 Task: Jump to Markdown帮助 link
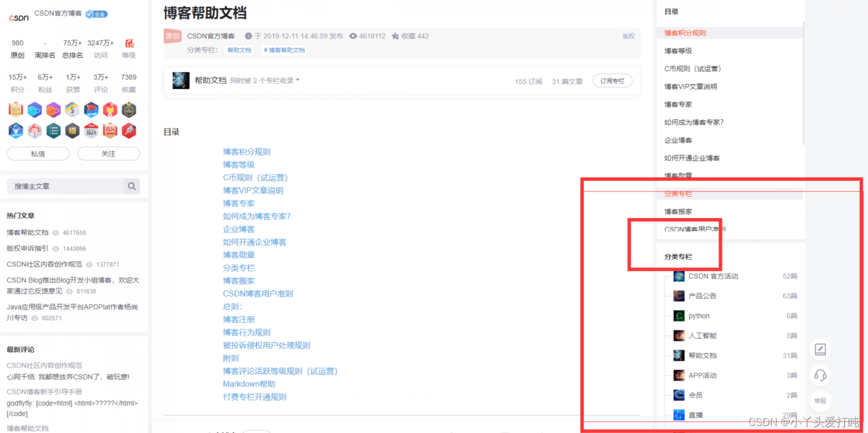[x=249, y=384]
